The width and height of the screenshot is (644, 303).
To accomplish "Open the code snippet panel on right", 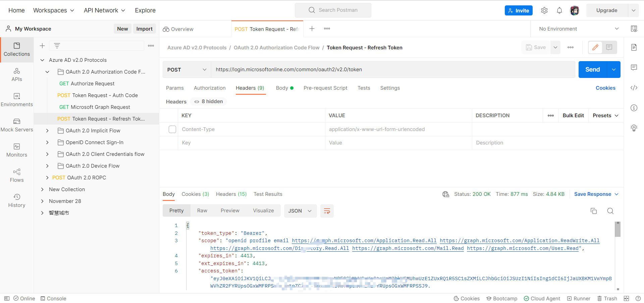I will [634, 88].
